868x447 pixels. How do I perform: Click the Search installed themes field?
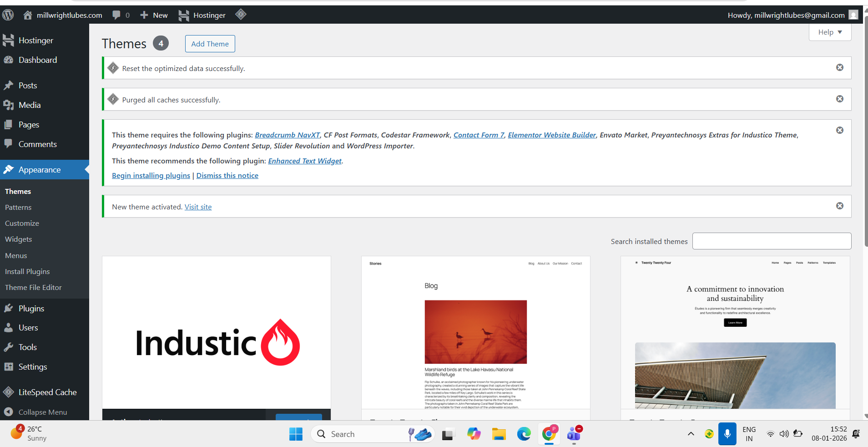point(771,241)
